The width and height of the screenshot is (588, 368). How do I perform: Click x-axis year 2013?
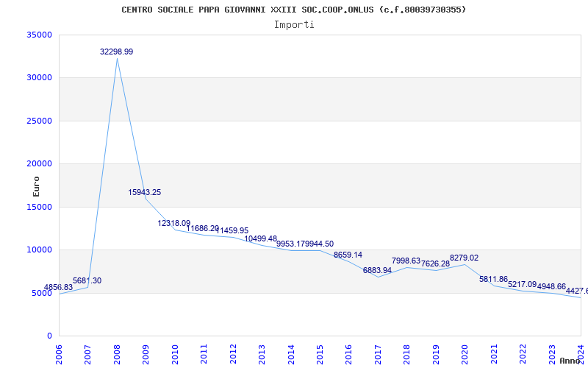(x=262, y=354)
